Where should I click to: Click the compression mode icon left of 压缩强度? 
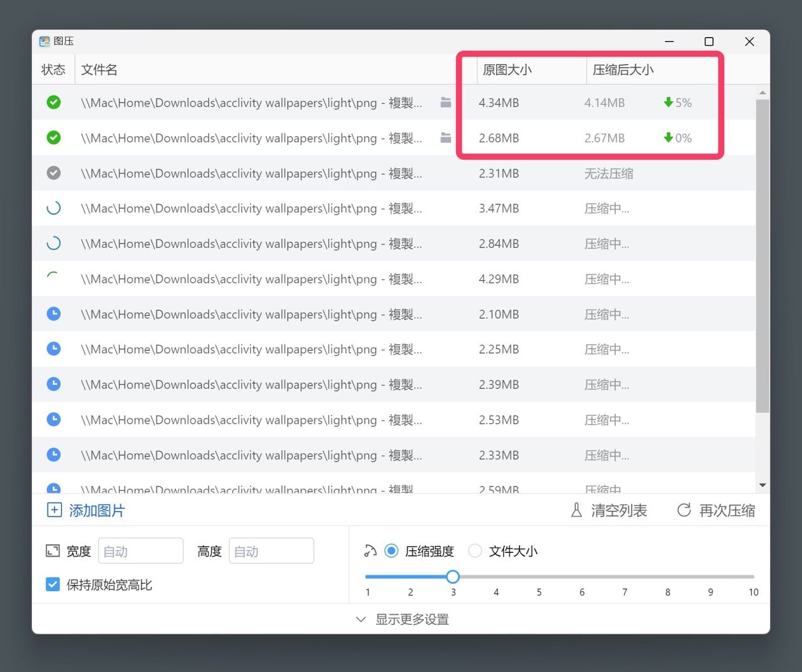(x=370, y=551)
